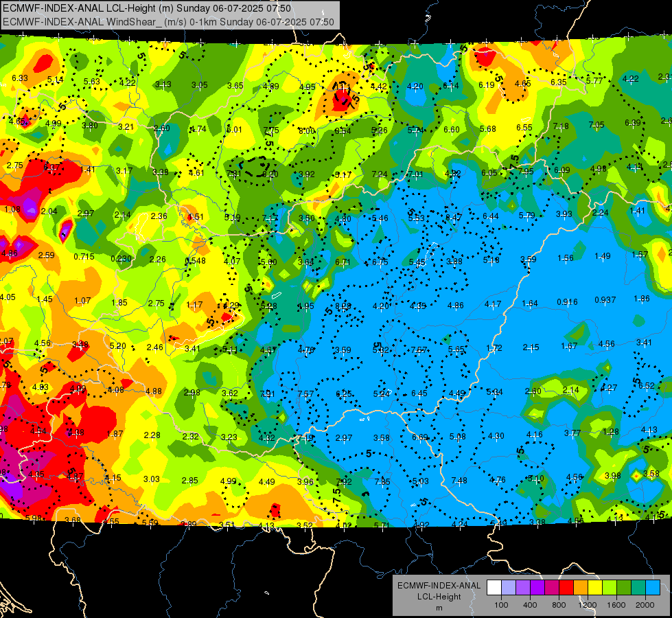Click the WindShear 0-1km title line
672x618 pixels.
coord(168,22)
